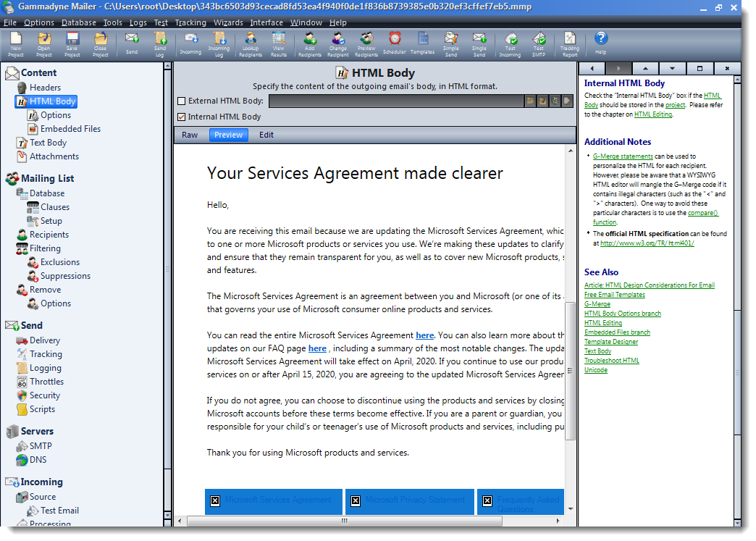756x541 pixels.
Task: Go back in help panel with left arrow
Action: [592, 69]
